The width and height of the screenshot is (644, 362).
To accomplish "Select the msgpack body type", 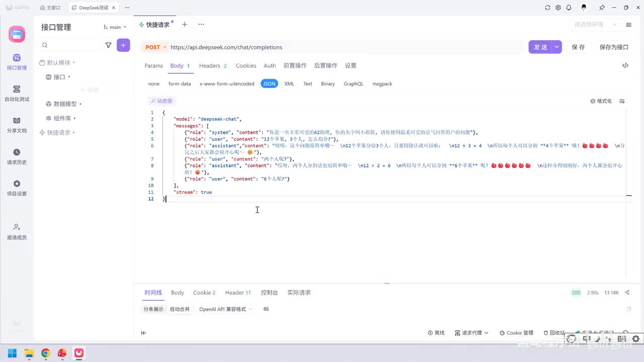I will [x=383, y=84].
